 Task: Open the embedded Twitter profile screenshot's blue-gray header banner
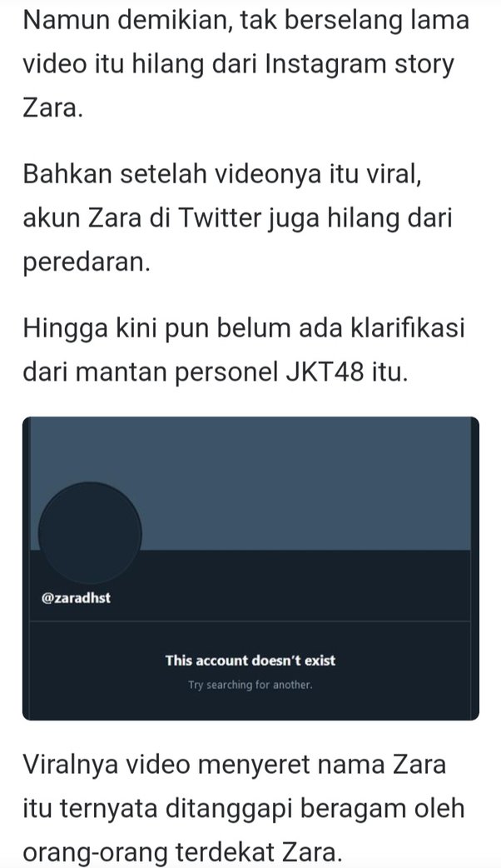click(250, 482)
